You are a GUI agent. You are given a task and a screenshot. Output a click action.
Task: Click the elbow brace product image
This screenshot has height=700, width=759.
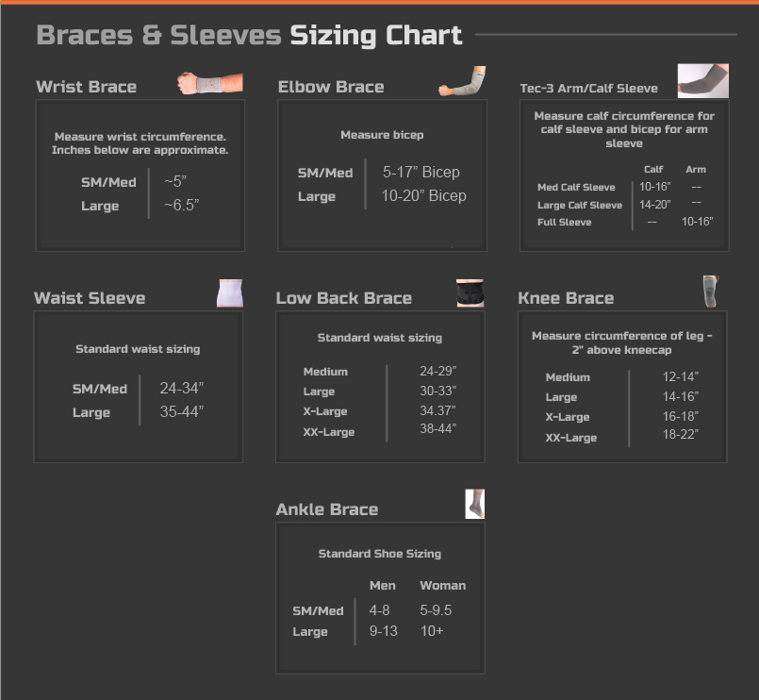tap(462, 81)
